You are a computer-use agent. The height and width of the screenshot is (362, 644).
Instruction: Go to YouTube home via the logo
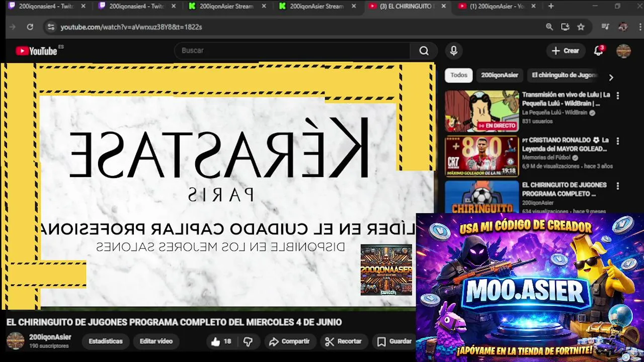pyautogui.click(x=36, y=51)
